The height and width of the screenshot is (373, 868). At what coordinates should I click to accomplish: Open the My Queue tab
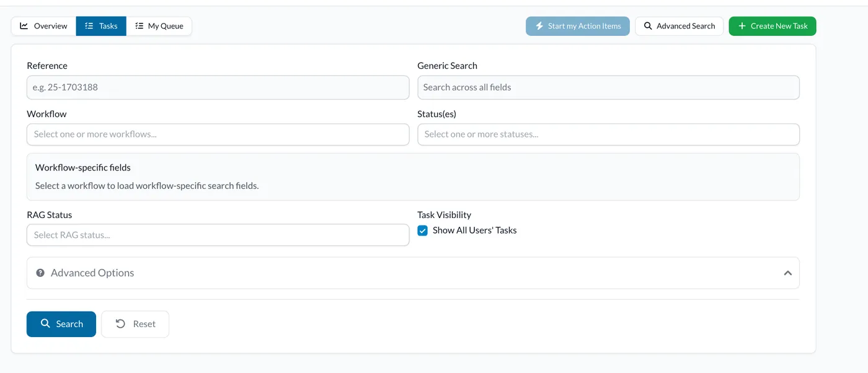pos(159,26)
